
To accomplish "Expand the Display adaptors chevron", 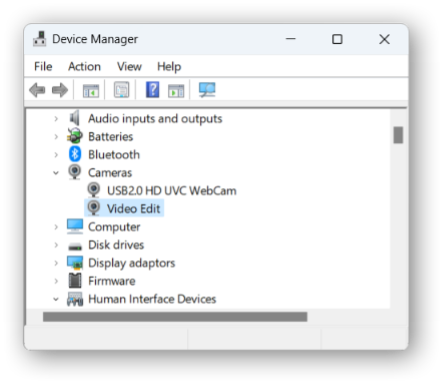I will 56,263.
